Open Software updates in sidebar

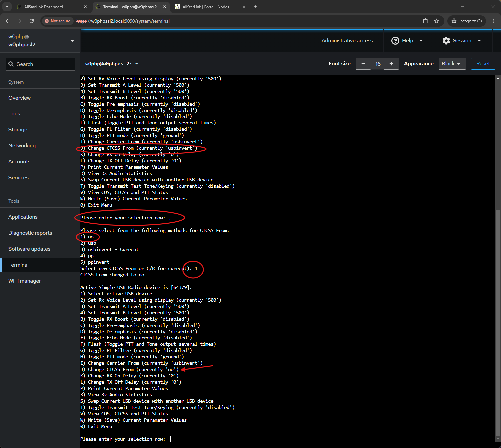(x=29, y=249)
